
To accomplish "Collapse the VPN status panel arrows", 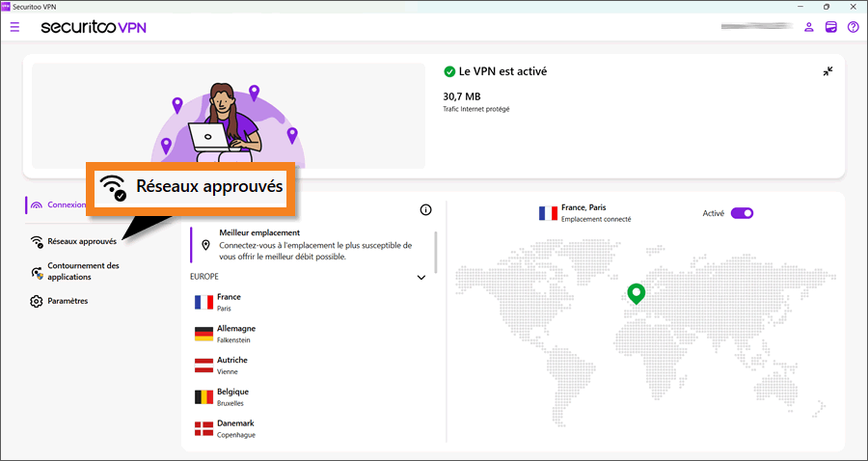I will pyautogui.click(x=827, y=71).
